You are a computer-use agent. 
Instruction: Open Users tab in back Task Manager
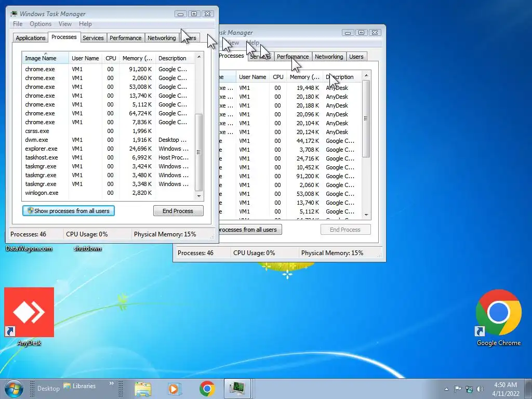tap(356, 57)
